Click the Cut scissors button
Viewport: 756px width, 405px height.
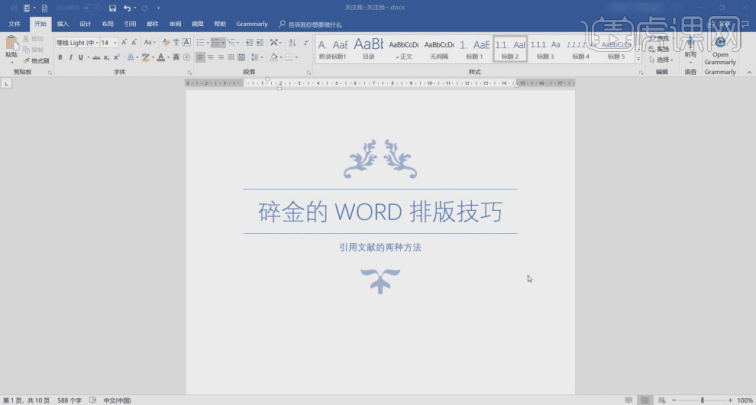[x=33, y=39]
